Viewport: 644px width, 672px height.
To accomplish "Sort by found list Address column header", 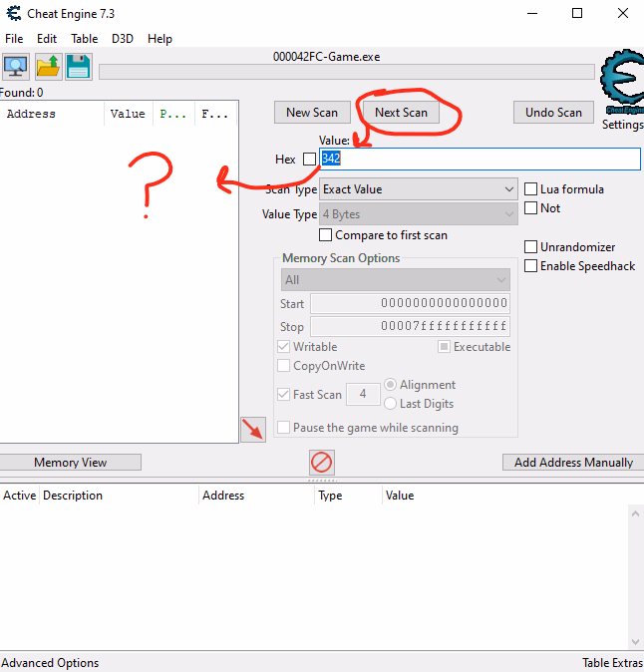I will pyautogui.click(x=52, y=114).
